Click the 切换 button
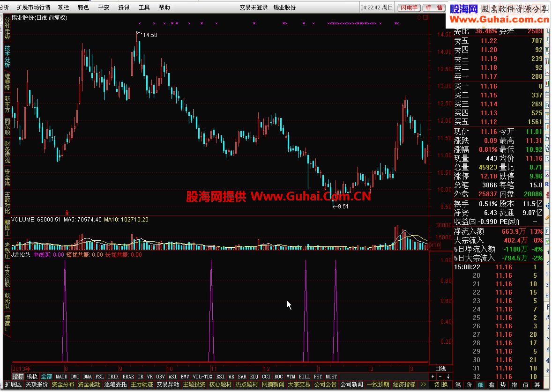The image size is (552, 392). click(x=441, y=385)
